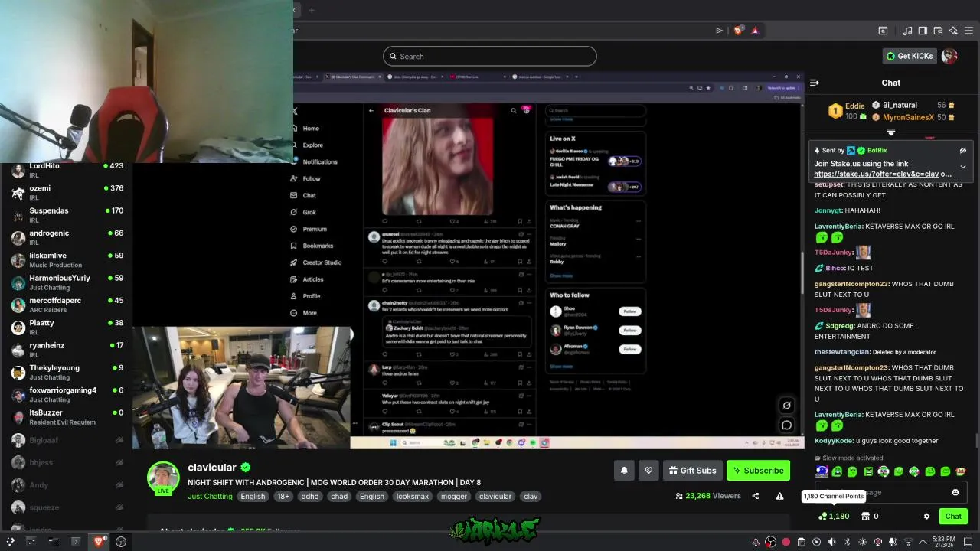Click the Get KICKs button
Screen dimensions: 980x551
(910, 56)
